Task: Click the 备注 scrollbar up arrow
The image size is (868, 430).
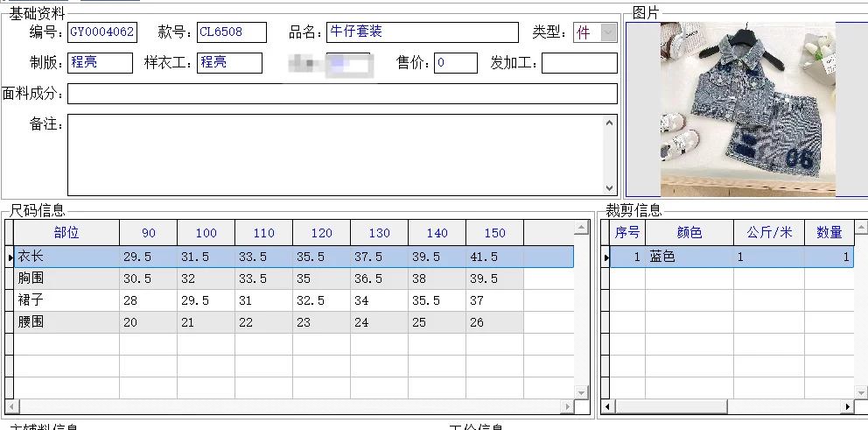Action: click(x=610, y=123)
